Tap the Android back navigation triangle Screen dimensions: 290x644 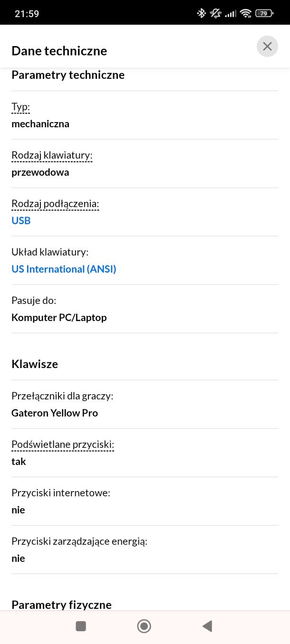207,626
